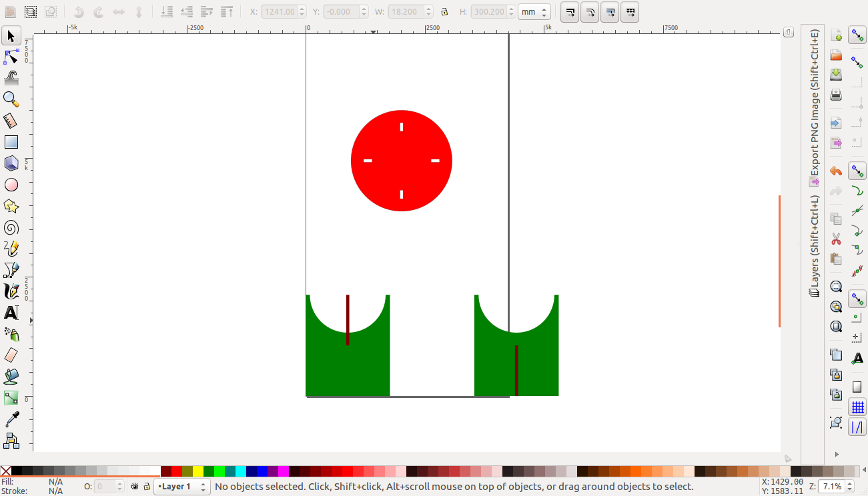
Task: Click the X coordinate spinner arrows
Action: click(x=302, y=12)
